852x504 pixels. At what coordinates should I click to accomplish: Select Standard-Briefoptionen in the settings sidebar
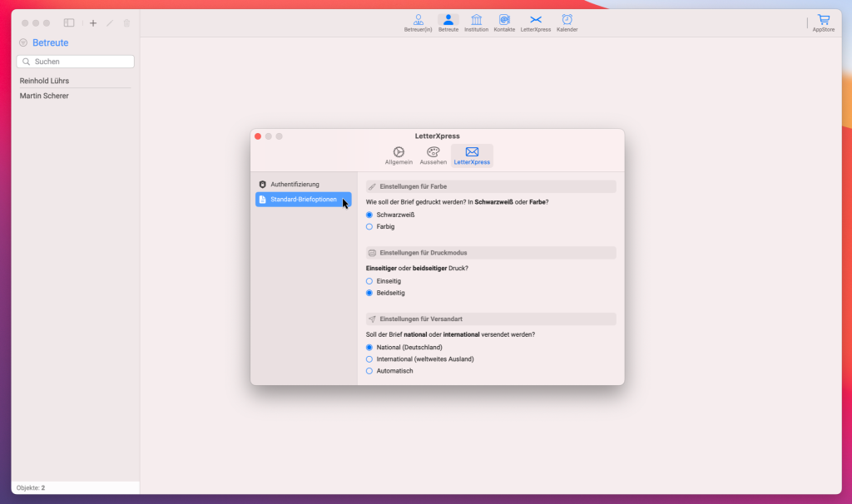click(303, 200)
